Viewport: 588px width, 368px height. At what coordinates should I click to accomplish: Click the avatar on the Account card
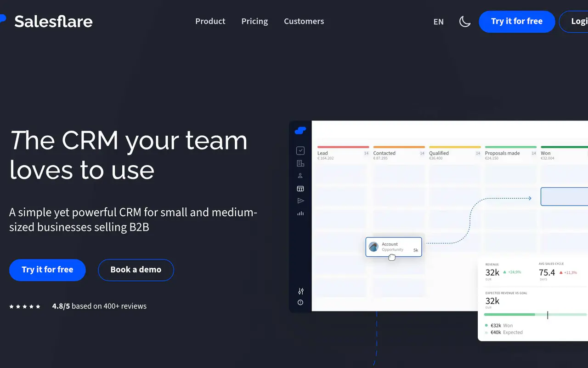373,247
